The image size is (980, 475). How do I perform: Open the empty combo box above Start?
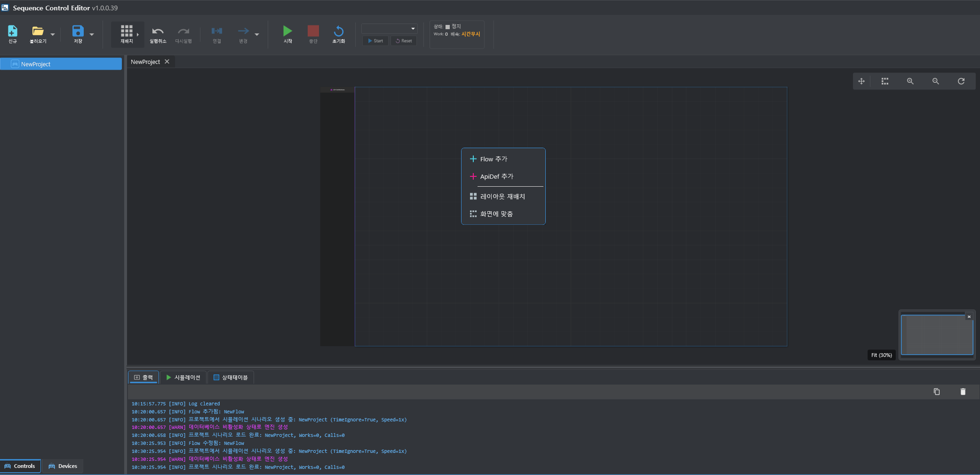pos(389,29)
